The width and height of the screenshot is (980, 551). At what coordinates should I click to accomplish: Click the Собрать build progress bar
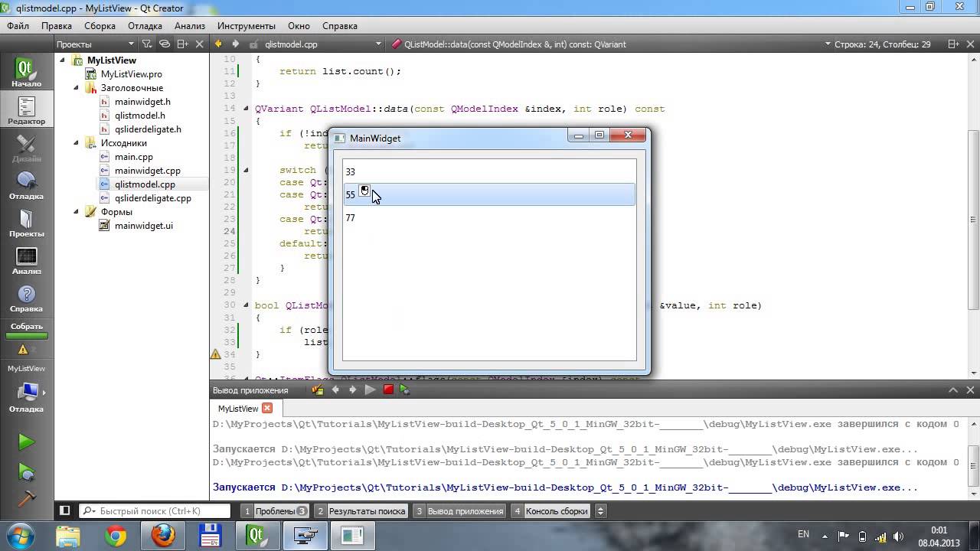tap(27, 335)
